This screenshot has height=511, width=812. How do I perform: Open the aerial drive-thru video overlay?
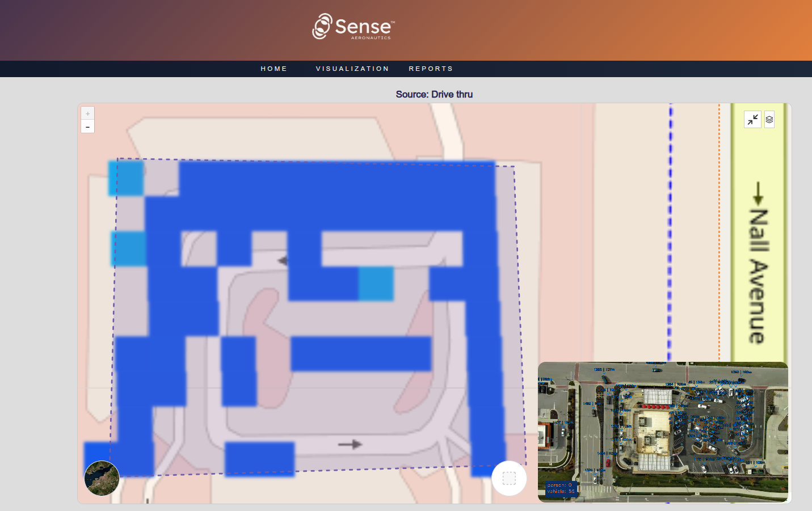point(663,432)
